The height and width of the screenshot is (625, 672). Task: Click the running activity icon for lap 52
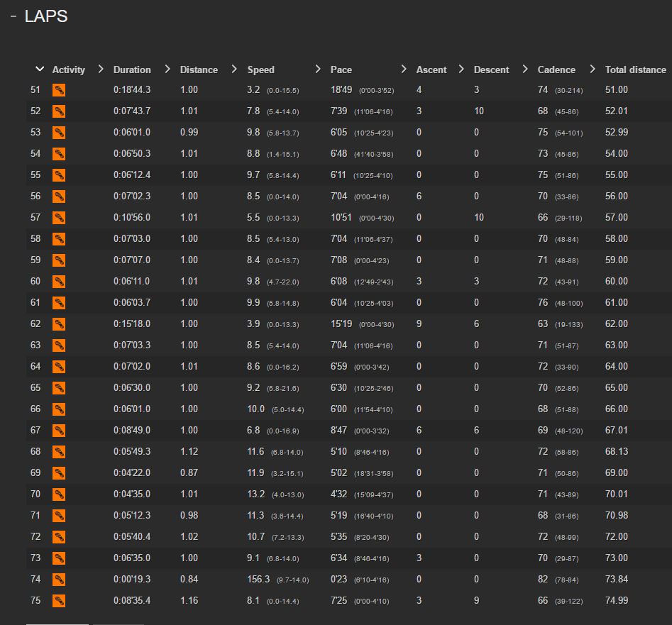pos(59,111)
